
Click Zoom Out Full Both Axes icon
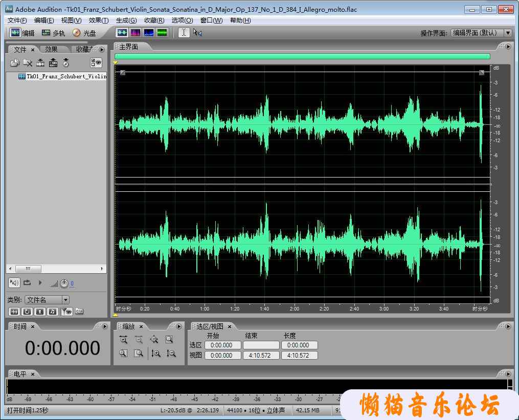coord(154,340)
